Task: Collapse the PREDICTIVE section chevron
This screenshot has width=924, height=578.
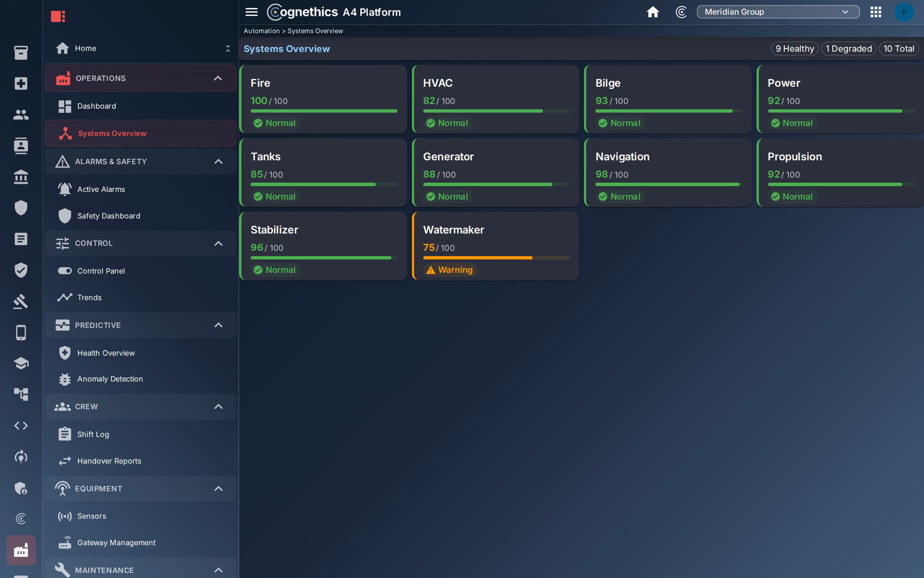Action: pos(218,325)
